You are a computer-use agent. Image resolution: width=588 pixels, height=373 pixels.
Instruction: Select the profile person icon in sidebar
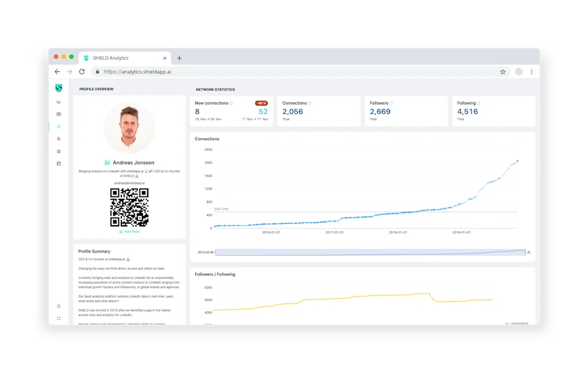tap(59, 126)
